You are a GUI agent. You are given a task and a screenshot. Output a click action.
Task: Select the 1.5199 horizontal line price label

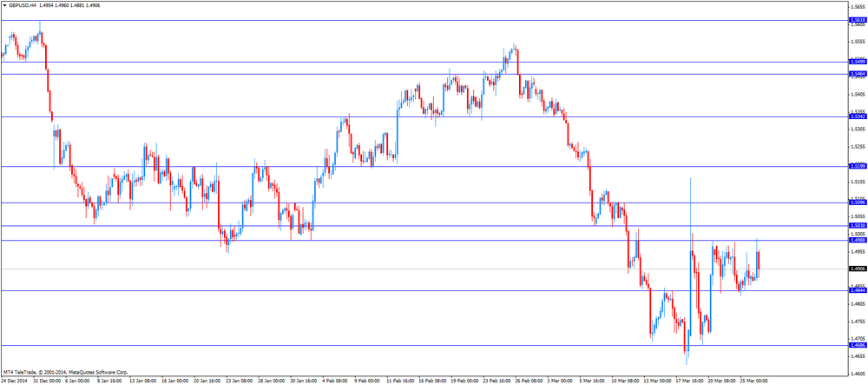click(857, 166)
